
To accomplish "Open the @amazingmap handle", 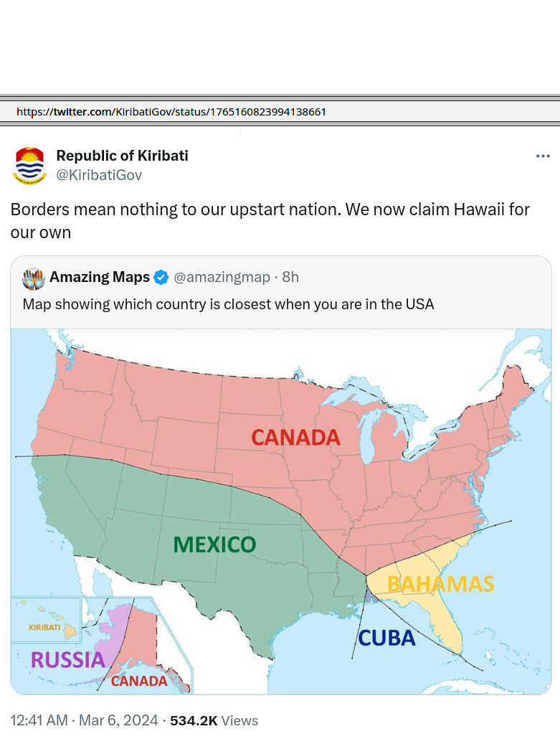I will (222, 277).
